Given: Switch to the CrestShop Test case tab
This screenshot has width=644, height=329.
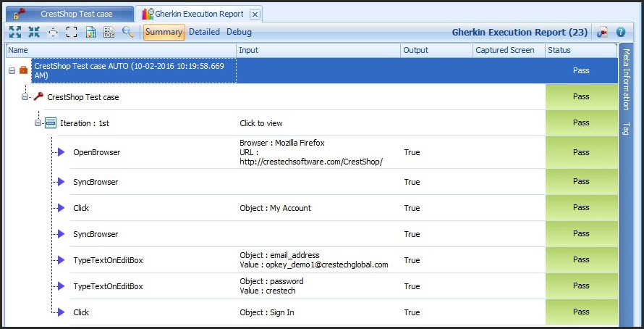Looking at the screenshot, I should [69, 14].
